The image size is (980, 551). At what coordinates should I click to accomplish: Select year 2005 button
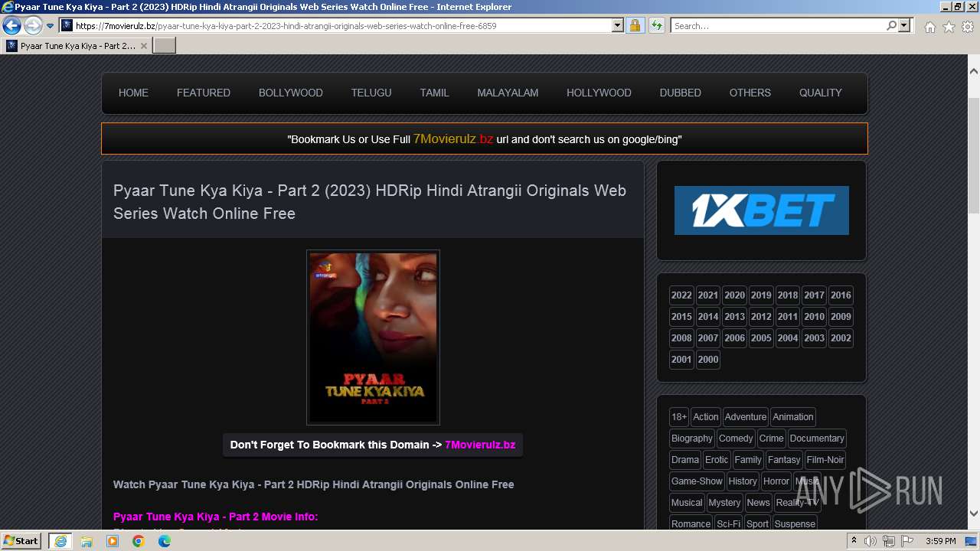761,338
